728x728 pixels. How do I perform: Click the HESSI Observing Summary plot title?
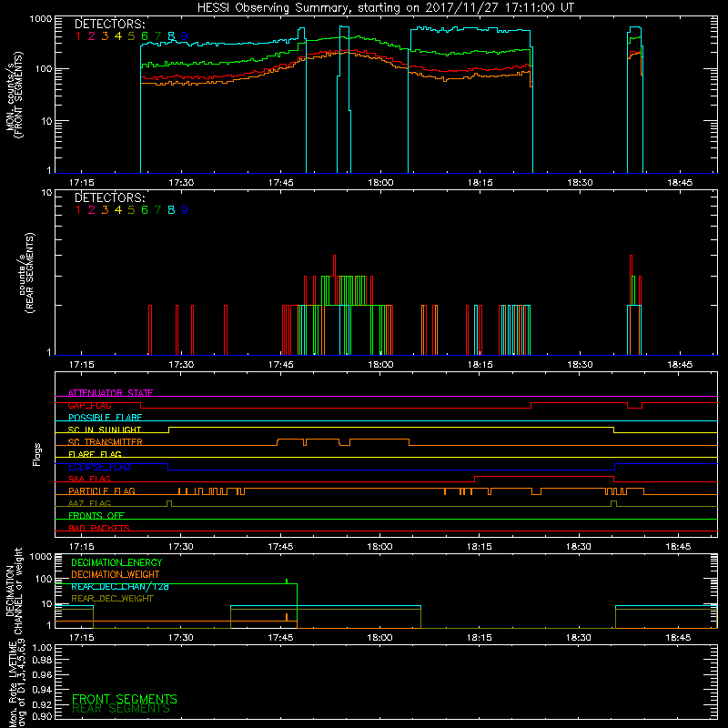386,7
